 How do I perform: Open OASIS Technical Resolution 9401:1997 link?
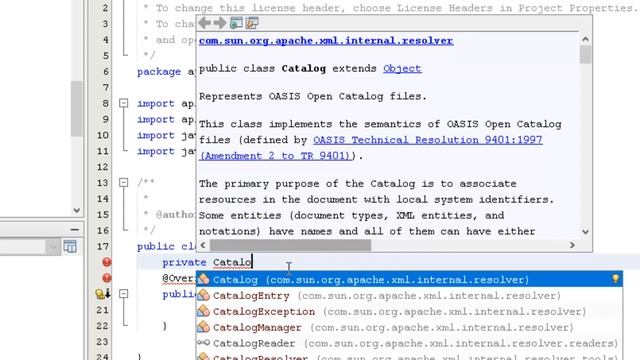(x=428, y=140)
